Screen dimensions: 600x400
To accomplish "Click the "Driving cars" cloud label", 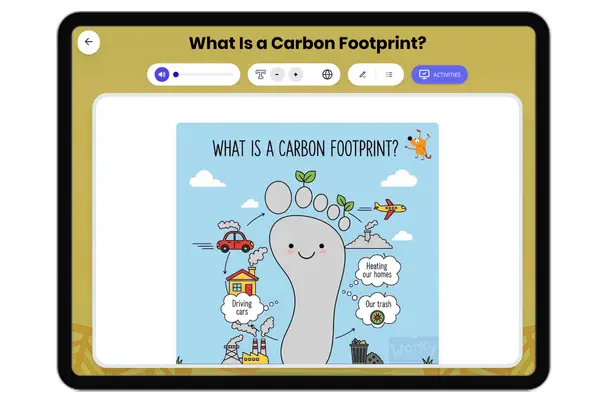I will tap(242, 307).
